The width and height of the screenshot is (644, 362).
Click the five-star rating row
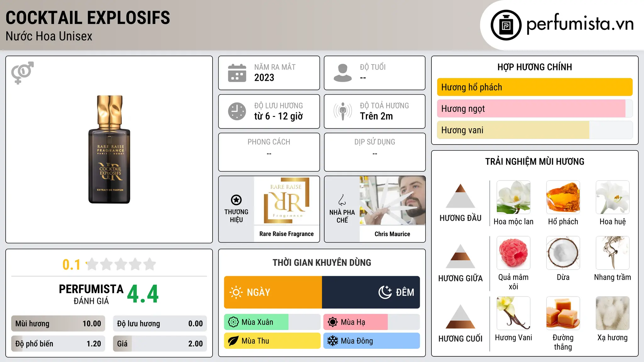point(121,264)
